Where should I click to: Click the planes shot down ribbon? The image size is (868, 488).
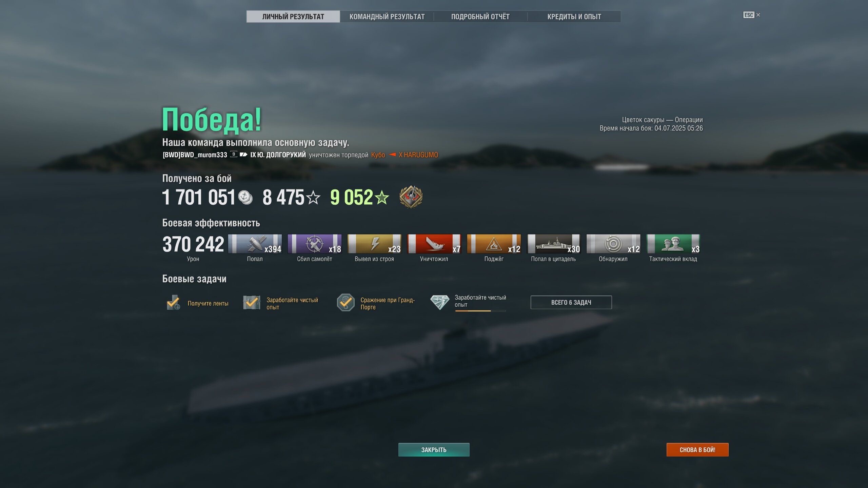pos(315,244)
